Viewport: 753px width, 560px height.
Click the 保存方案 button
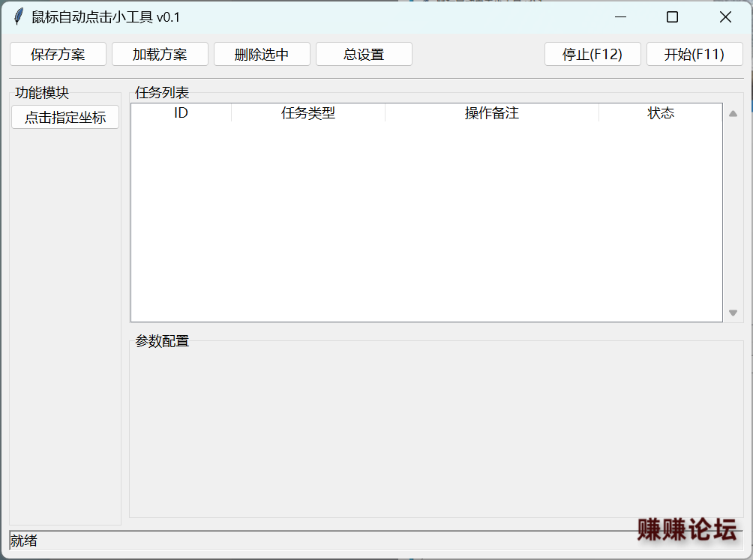click(58, 54)
